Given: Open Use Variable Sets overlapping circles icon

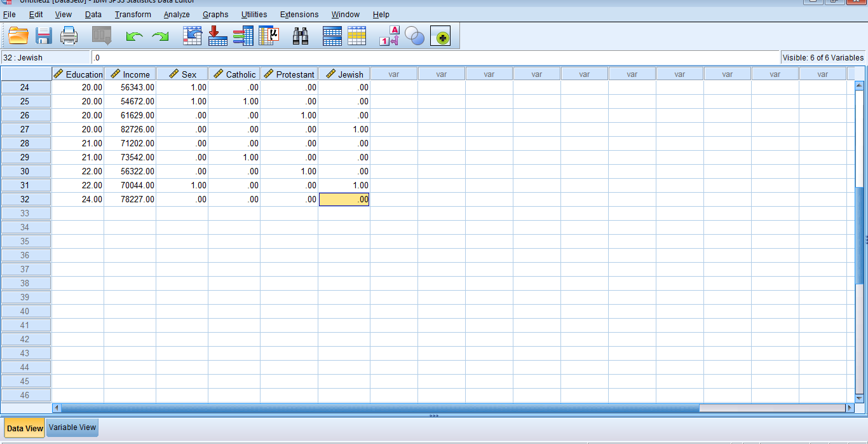Looking at the screenshot, I should 414,37.
